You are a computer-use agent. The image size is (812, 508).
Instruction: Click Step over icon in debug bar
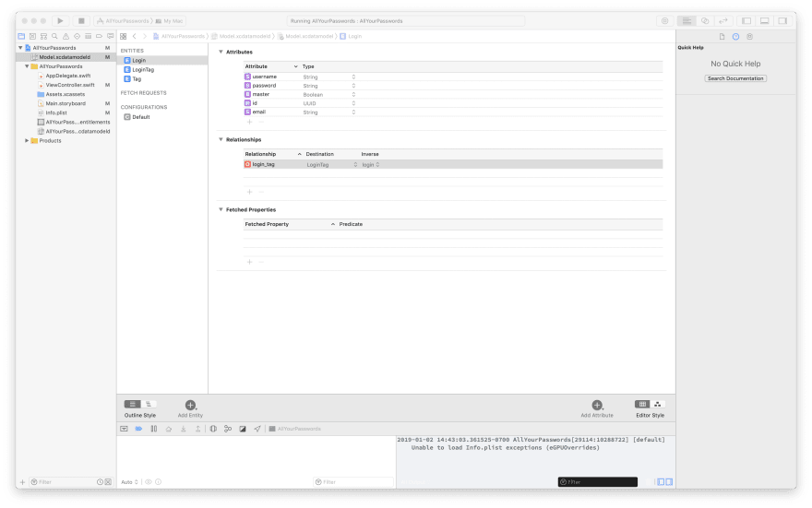click(168, 429)
